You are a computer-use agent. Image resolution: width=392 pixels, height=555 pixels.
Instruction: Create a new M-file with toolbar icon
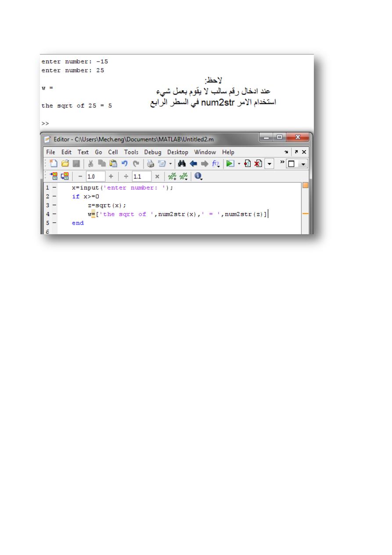[x=54, y=163]
